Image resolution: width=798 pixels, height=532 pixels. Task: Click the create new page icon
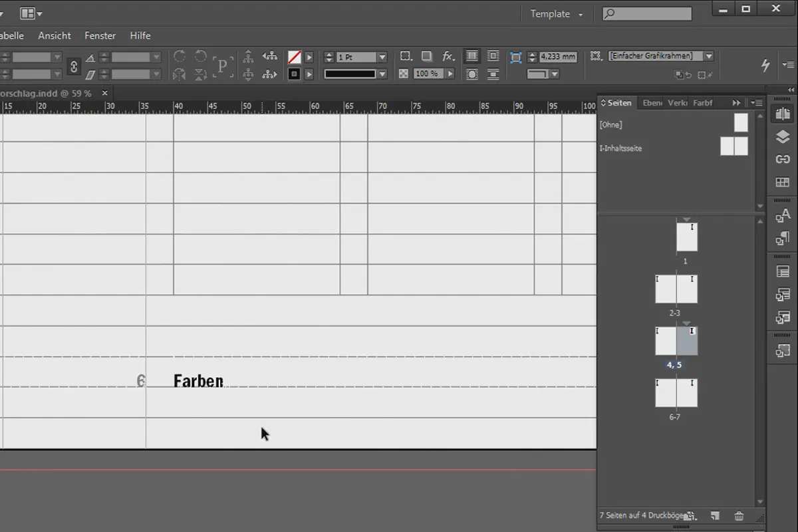pyautogui.click(x=715, y=515)
